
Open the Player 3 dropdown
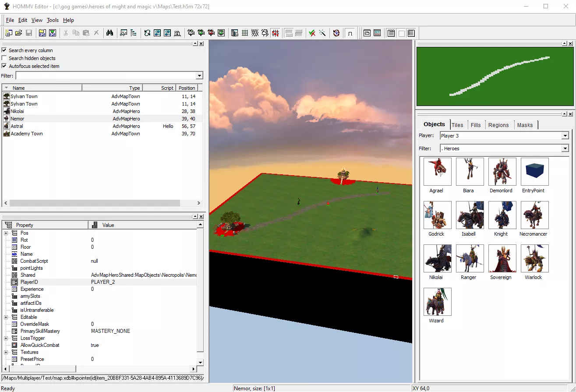(x=565, y=136)
